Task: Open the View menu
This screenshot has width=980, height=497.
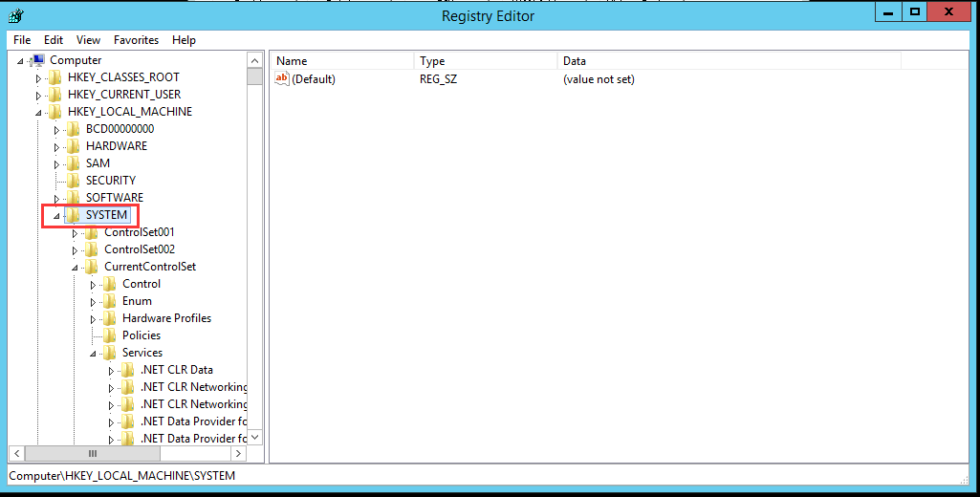Action: 88,40
